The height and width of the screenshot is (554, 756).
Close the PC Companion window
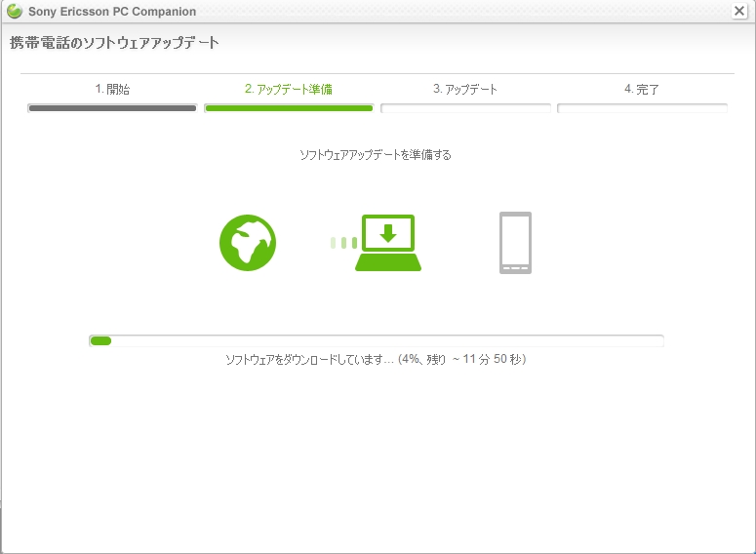739,11
